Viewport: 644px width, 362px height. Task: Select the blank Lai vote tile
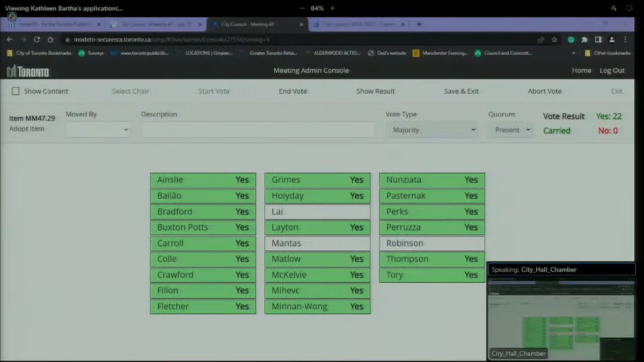[317, 212]
